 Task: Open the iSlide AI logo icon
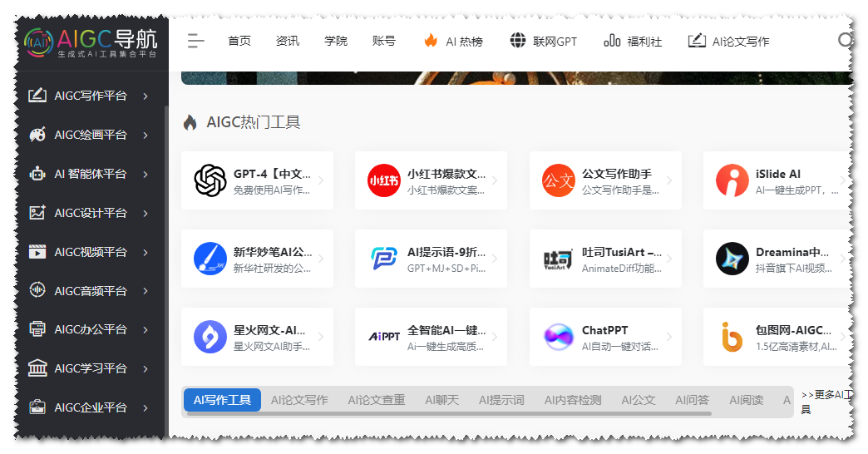click(732, 180)
